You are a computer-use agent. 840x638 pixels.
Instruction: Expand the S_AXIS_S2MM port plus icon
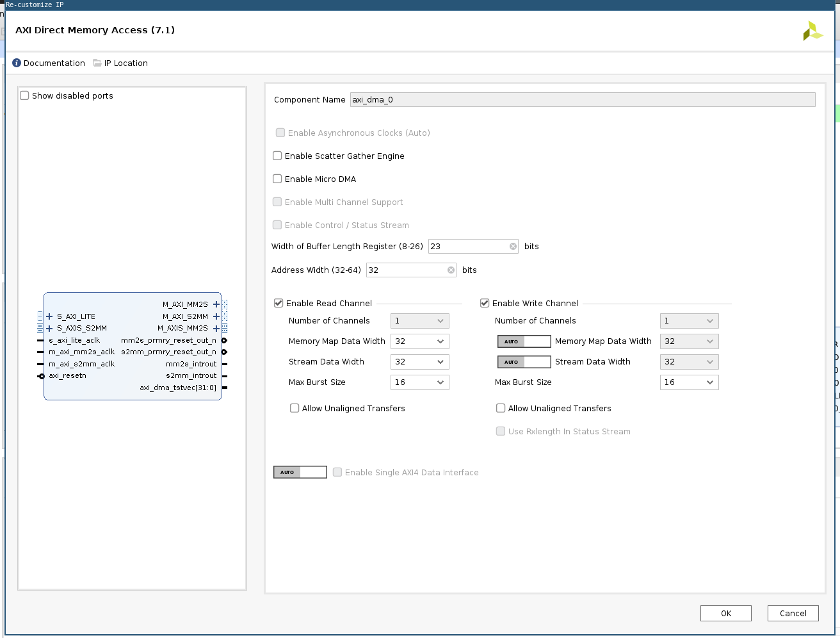coord(49,329)
